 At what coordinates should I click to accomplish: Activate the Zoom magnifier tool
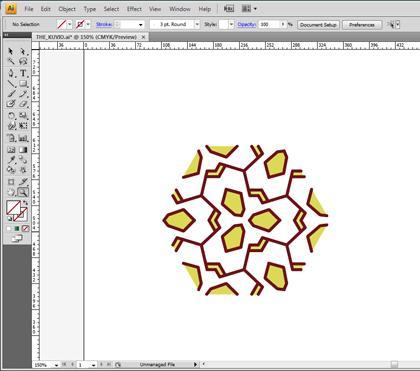click(x=23, y=192)
